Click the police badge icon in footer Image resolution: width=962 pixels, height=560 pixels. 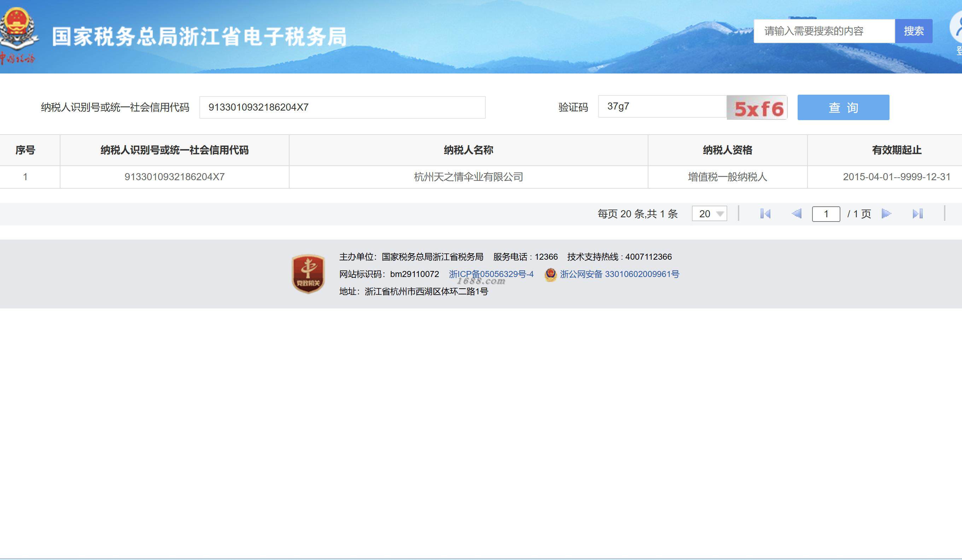coord(550,274)
